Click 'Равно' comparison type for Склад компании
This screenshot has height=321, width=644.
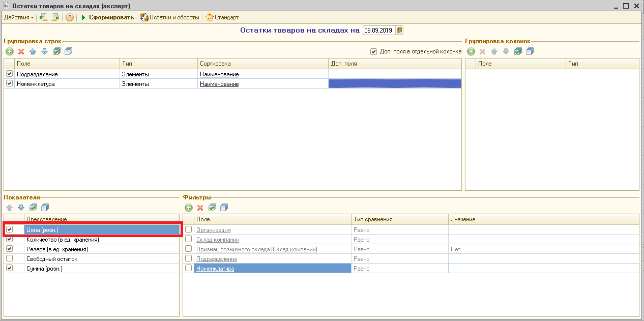point(362,240)
